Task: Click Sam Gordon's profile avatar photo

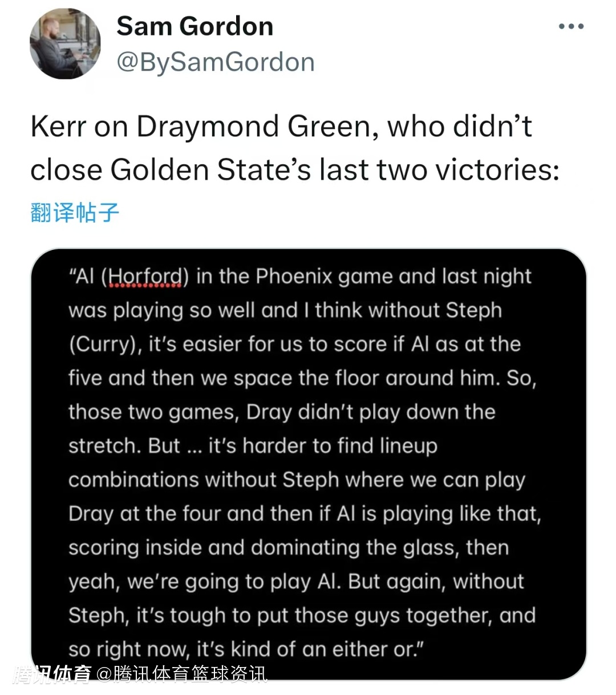Action: [x=65, y=44]
